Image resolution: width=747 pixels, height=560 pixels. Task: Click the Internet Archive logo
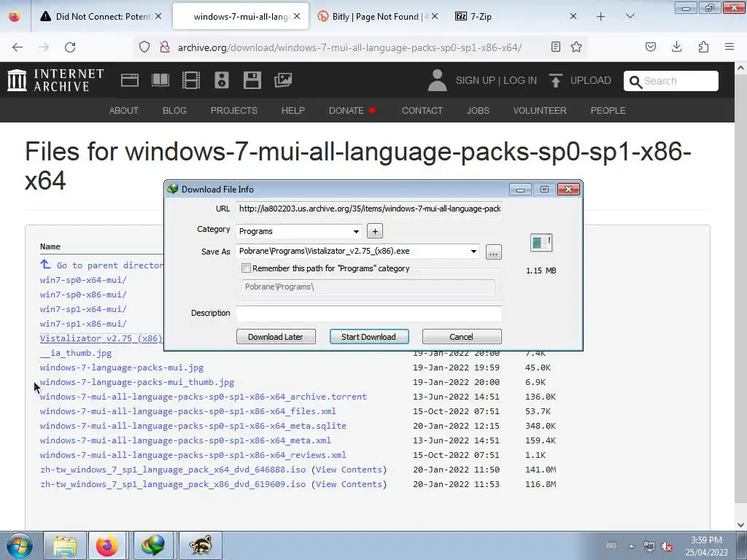(x=55, y=80)
